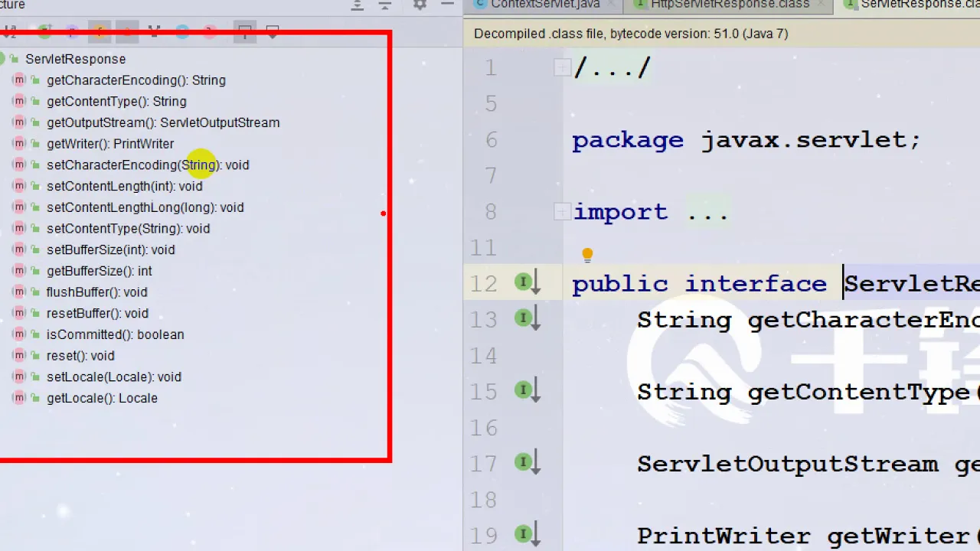Select setCharacterEncoding(String): void entry

[x=148, y=165]
